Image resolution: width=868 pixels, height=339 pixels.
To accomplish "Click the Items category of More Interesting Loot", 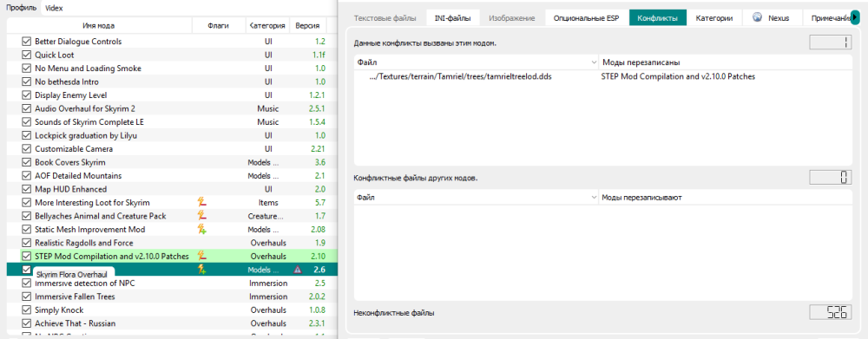I will tap(268, 202).
